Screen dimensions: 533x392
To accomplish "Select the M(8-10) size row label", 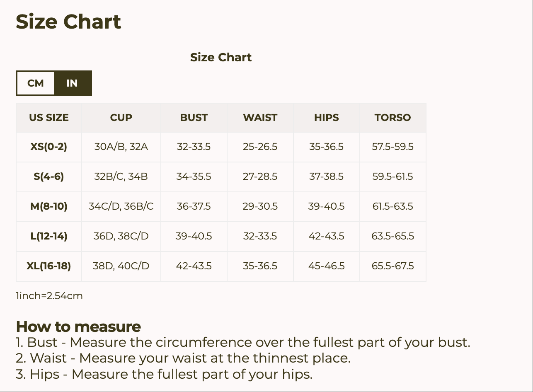I will coord(49,206).
